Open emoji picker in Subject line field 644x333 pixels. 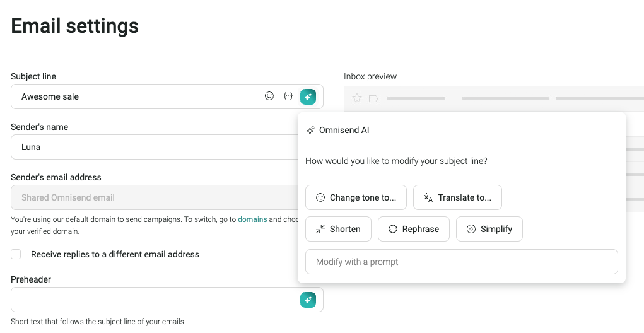[x=269, y=96]
